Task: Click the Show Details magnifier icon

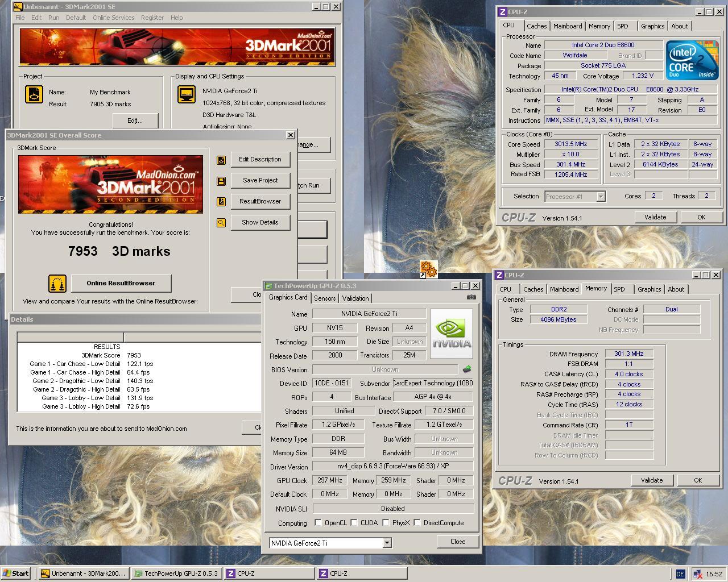Action: [x=221, y=223]
